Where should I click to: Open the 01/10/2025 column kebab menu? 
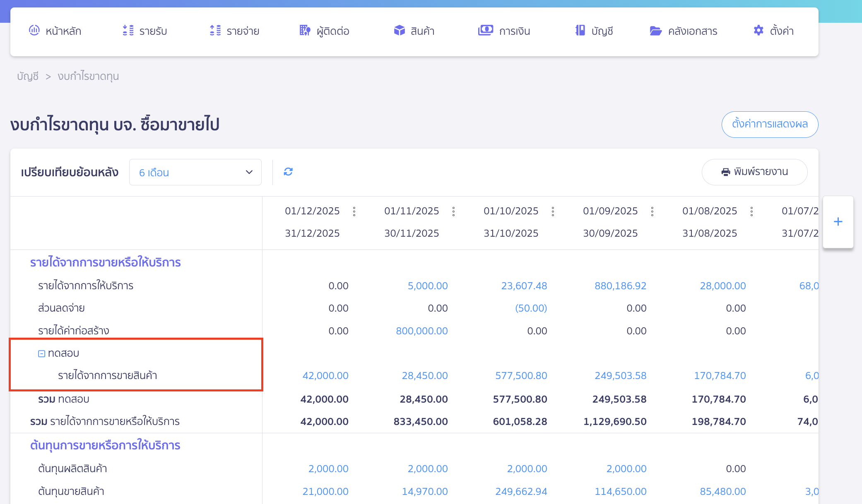click(x=553, y=211)
